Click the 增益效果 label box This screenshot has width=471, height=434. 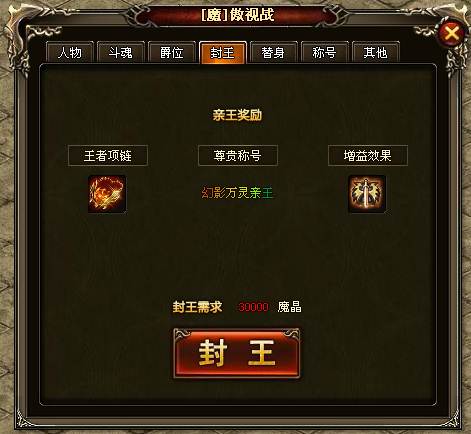[368, 155]
